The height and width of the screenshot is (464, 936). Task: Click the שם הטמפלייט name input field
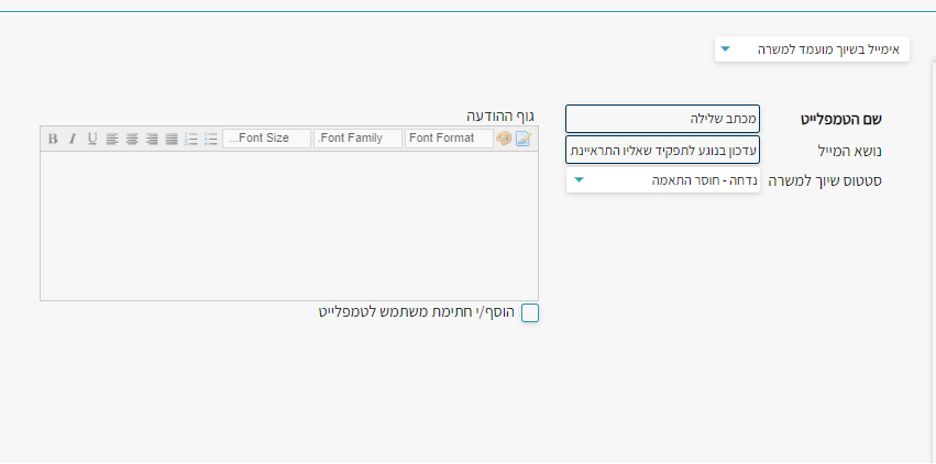click(x=662, y=119)
